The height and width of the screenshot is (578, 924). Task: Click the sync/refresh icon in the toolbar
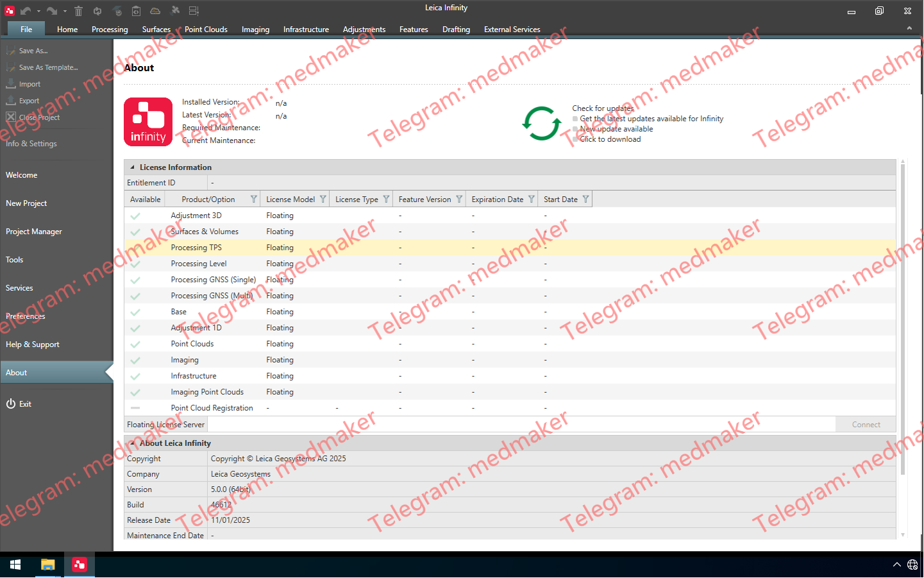click(97, 10)
